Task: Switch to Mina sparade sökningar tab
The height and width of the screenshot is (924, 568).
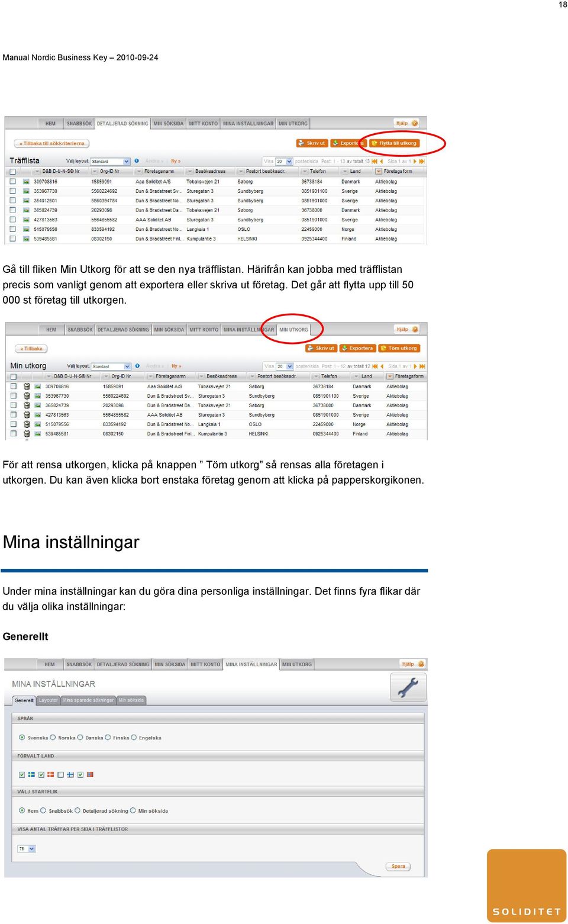Action: coord(88,700)
